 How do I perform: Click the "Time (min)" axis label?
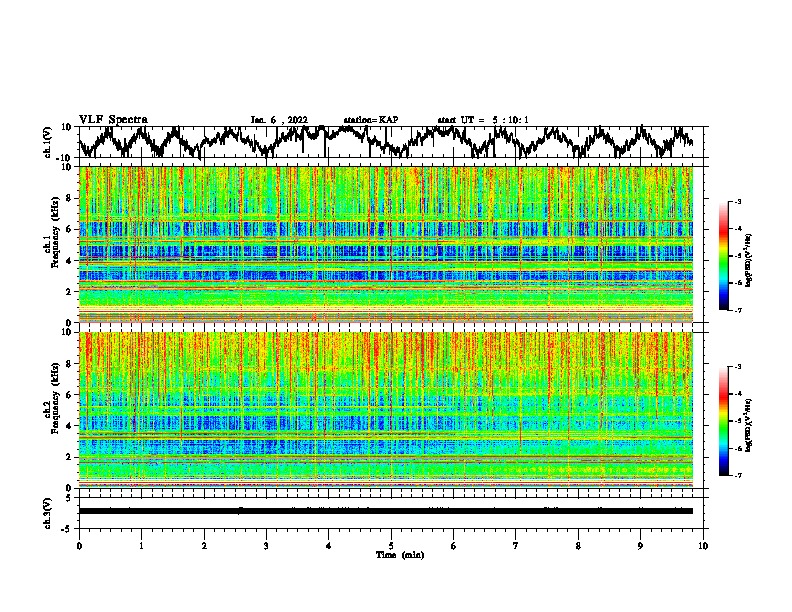tap(400, 555)
